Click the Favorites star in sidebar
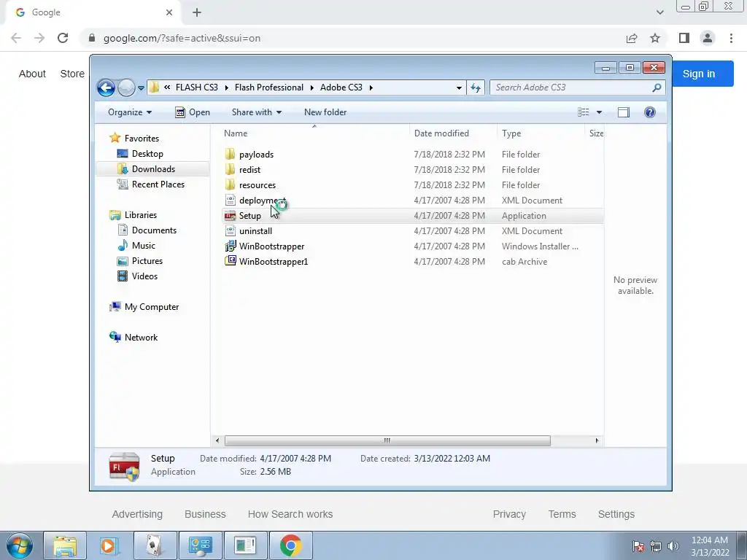 [115, 138]
